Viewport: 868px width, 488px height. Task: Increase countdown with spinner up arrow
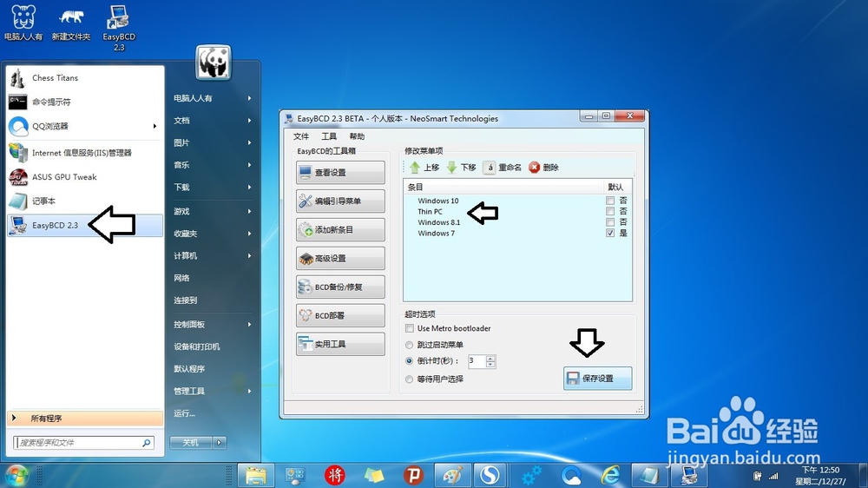pyautogui.click(x=490, y=358)
